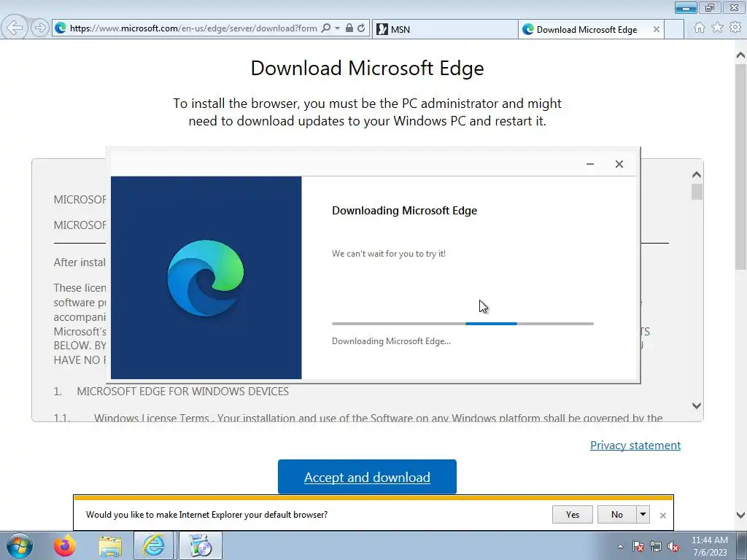
Task: Click the download progress bar
Action: pyautogui.click(x=462, y=324)
